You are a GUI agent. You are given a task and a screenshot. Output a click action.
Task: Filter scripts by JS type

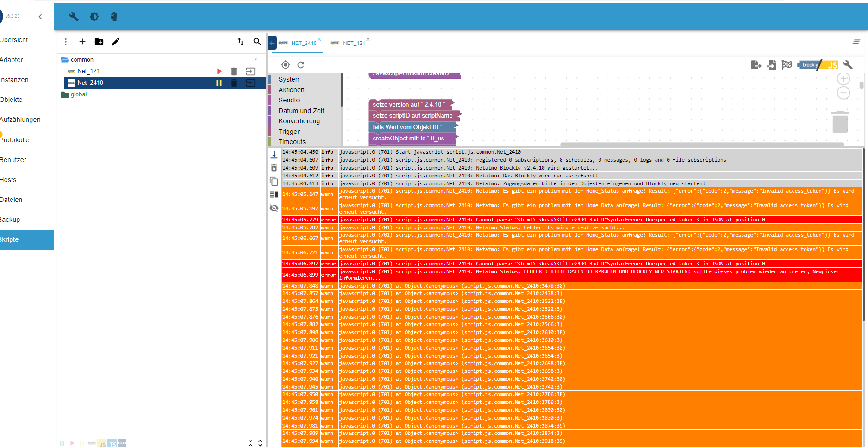[102, 443]
